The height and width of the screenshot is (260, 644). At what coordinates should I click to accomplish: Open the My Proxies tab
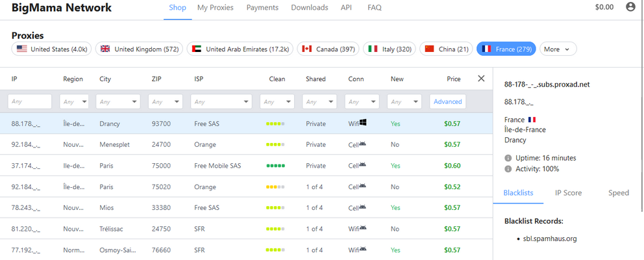tap(216, 7)
